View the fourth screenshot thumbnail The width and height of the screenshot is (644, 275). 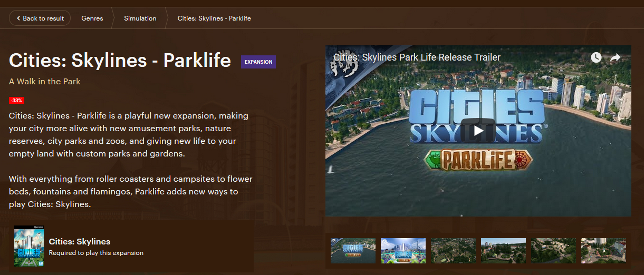(503, 251)
